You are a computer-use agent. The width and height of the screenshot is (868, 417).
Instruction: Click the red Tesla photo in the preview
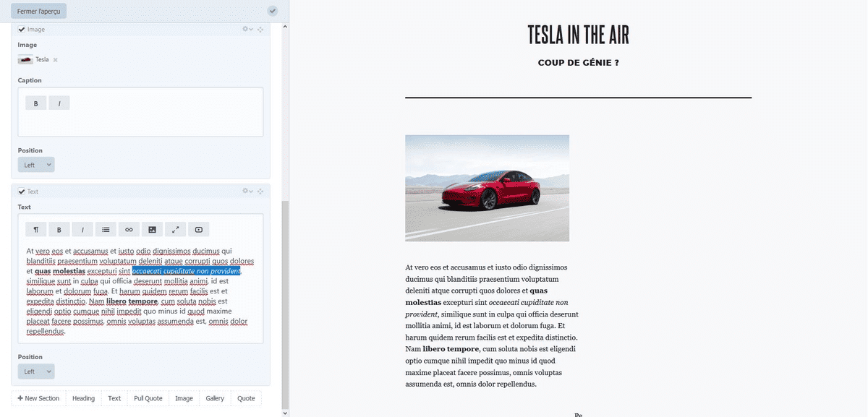487,188
